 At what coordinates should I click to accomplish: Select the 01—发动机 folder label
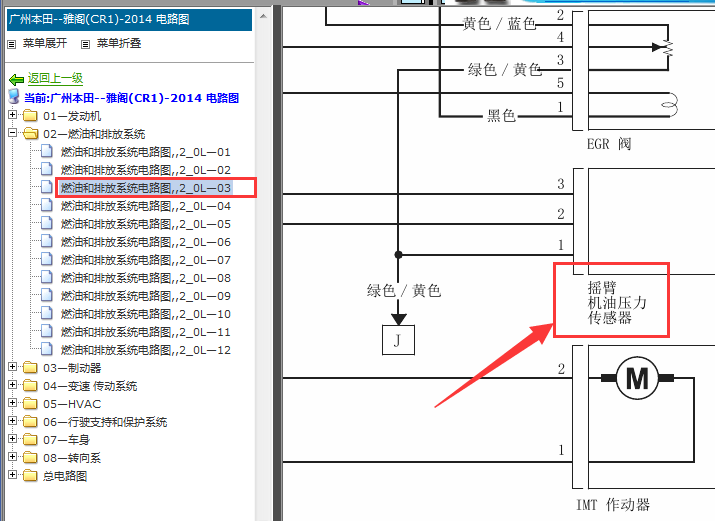[x=72, y=116]
